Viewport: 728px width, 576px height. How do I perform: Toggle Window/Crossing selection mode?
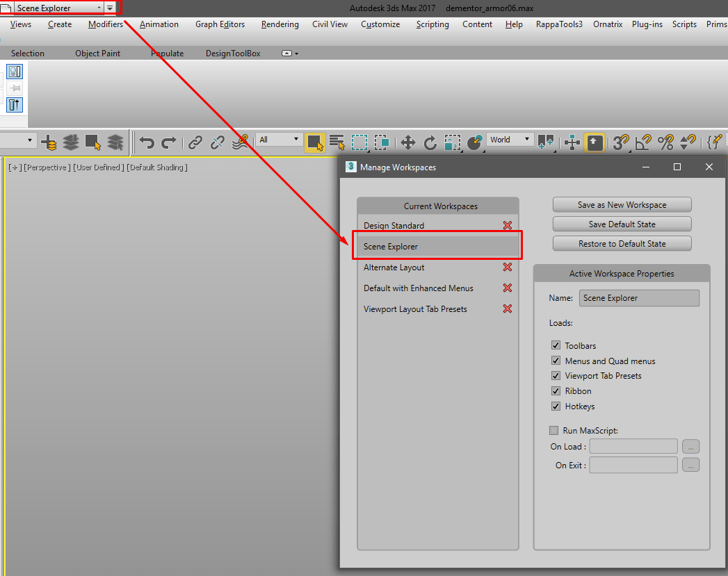[381, 142]
